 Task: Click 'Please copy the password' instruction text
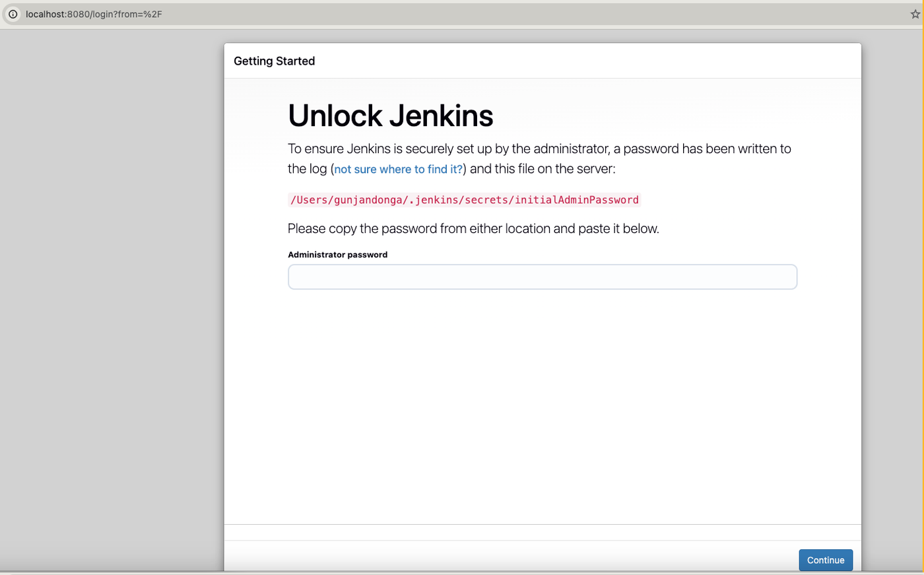coord(473,228)
